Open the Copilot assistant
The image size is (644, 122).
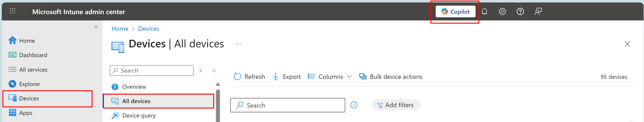pos(455,11)
